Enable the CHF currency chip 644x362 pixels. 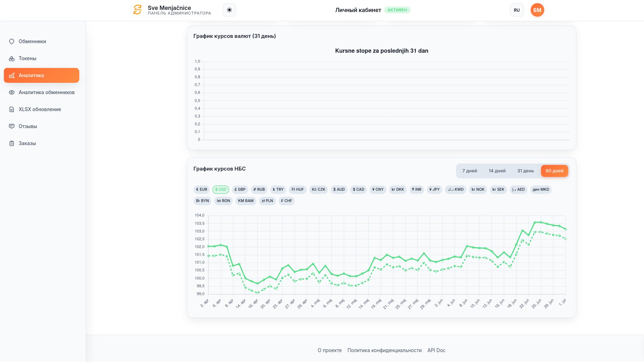(286, 201)
